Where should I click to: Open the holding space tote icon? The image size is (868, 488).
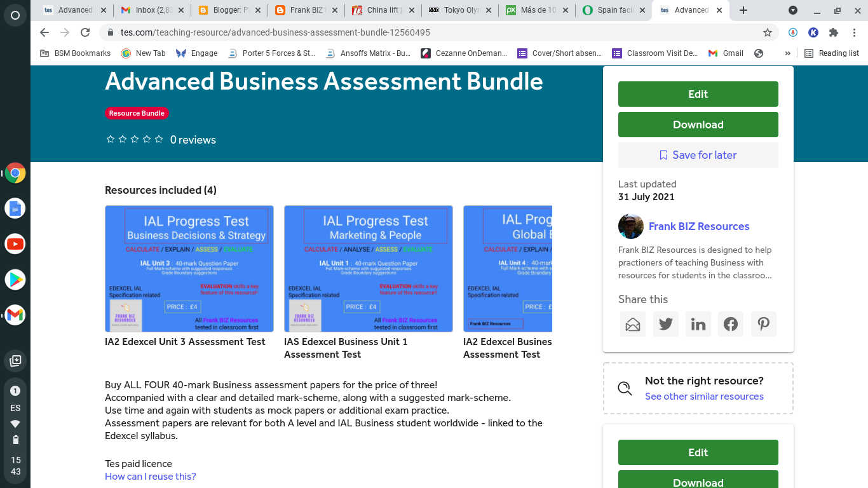coord(15,361)
